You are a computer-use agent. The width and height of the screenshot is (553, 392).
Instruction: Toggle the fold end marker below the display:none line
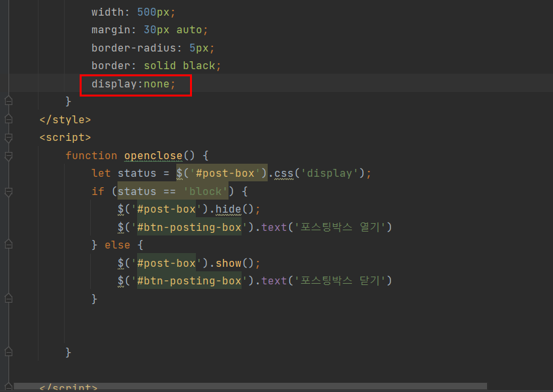(x=8, y=101)
